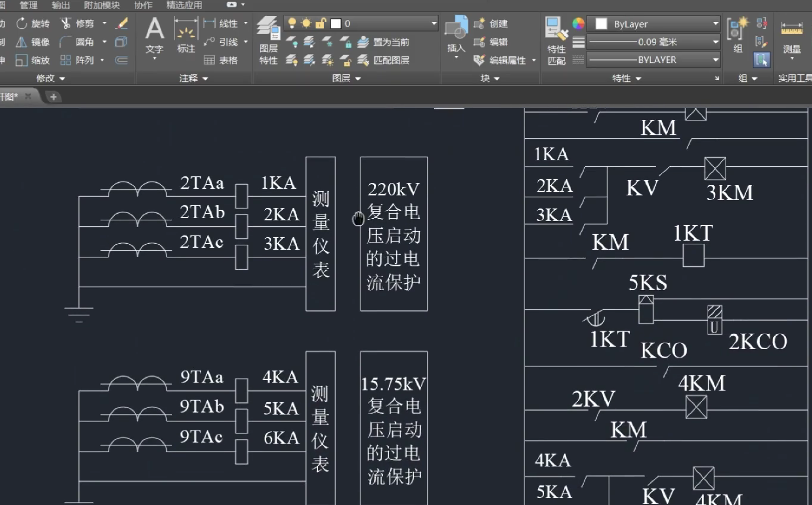Open the 附加模块 ribbon tab
This screenshot has width=812, height=505.
[101, 5]
